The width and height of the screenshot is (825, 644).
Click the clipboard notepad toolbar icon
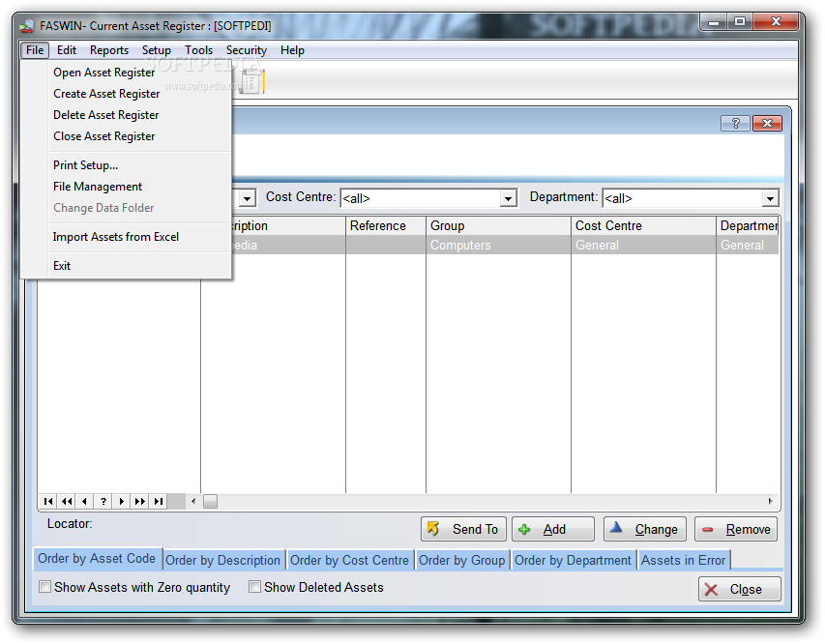252,81
